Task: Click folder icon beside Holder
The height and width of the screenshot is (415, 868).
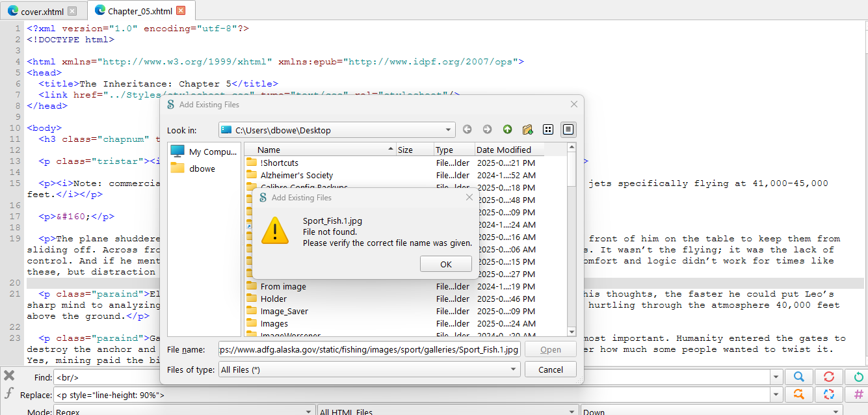Action: [252, 299]
